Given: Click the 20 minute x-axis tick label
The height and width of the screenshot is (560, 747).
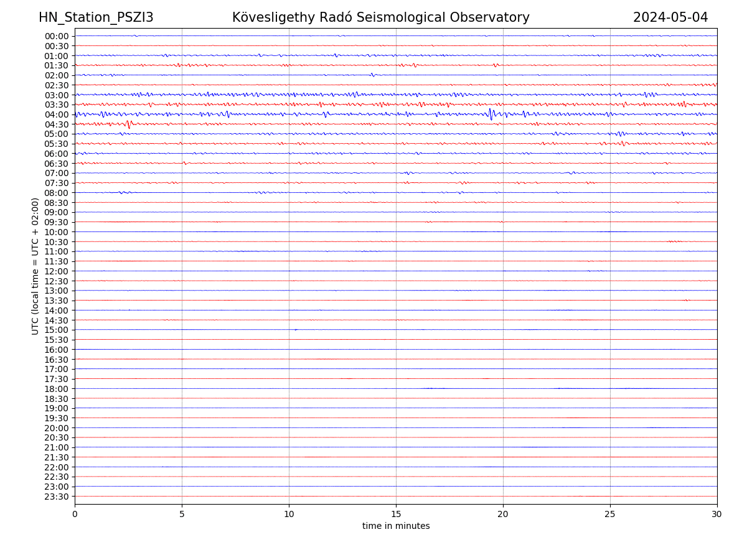Looking at the screenshot, I should tap(503, 515).
